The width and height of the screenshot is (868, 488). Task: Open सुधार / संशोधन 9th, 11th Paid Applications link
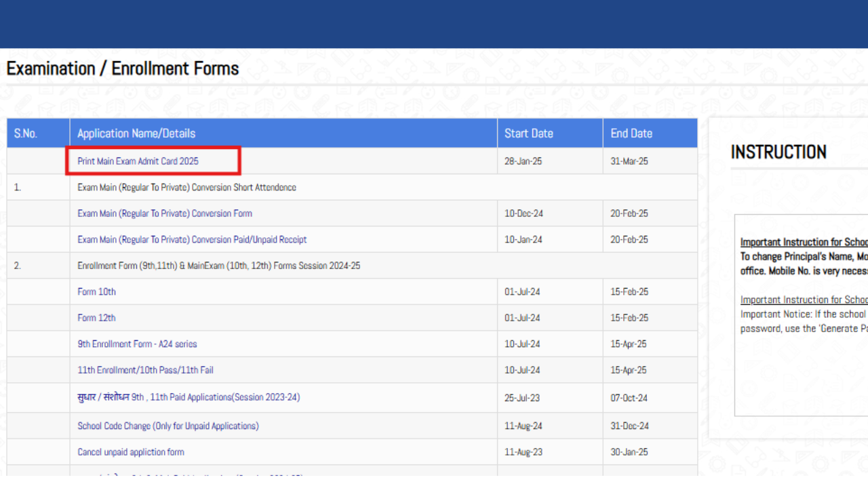point(189,398)
